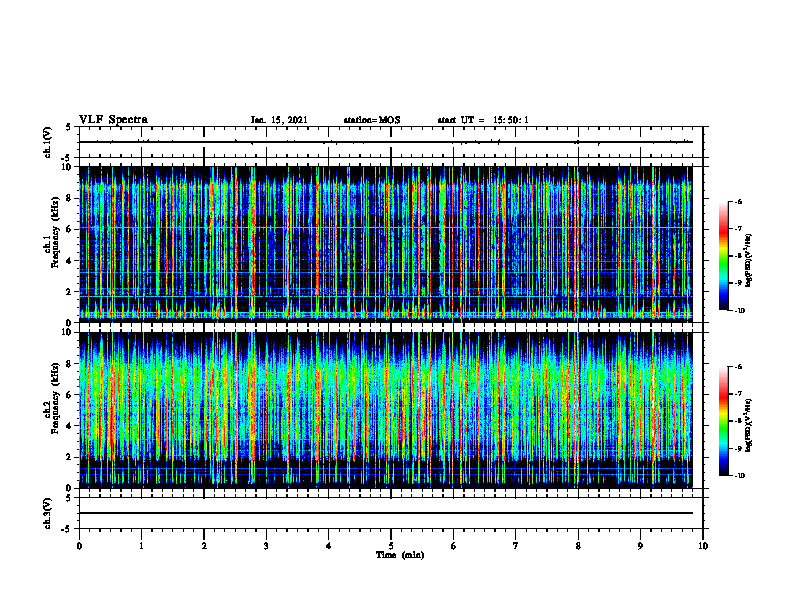Click the '6' kHz tick on ch.1 frequency axis
792x612 pixels.
click(70, 229)
